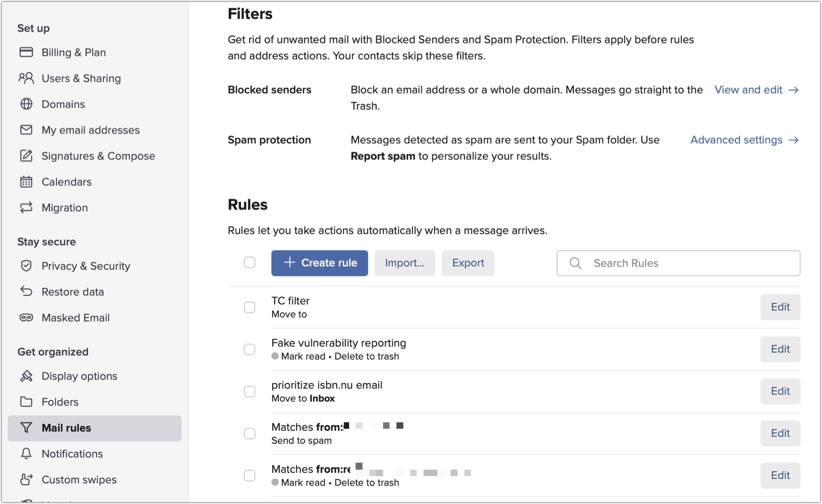The image size is (822, 504).
Task: Click the Calendars icon in sidebar
Action: [x=26, y=182]
